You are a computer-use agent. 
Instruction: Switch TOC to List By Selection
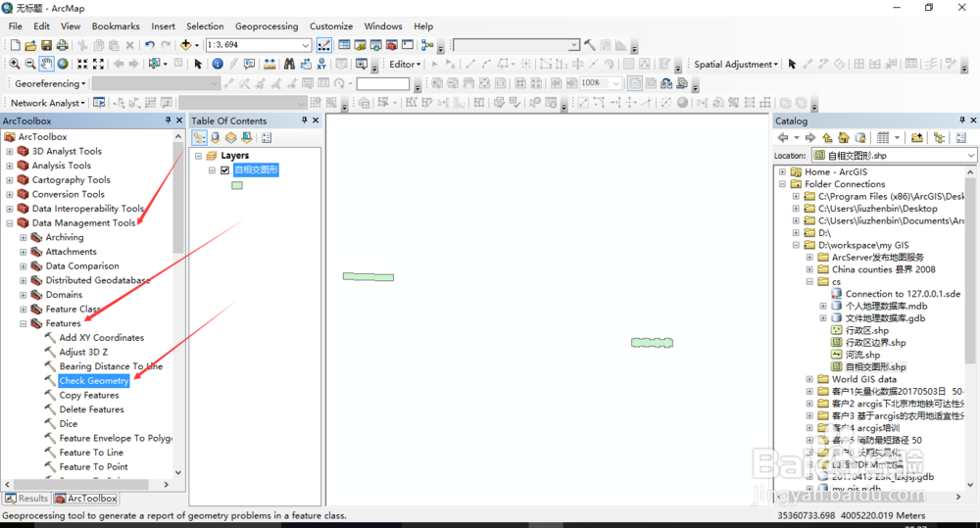[x=247, y=137]
